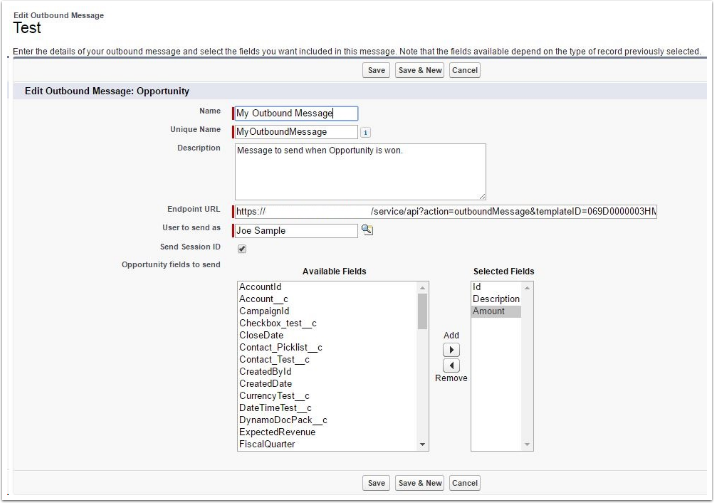Click the Add arrow button
The image size is (714, 503).
coord(450,350)
